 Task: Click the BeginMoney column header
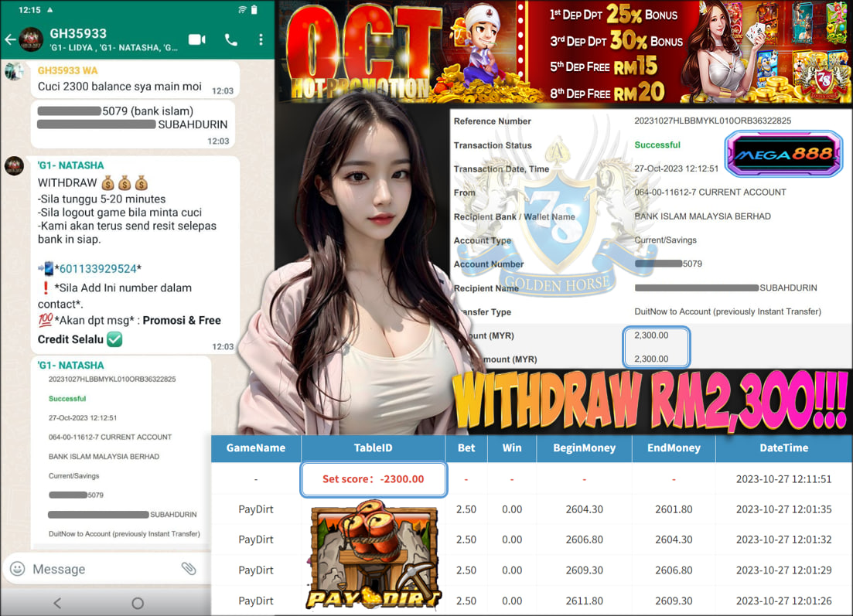click(x=584, y=448)
